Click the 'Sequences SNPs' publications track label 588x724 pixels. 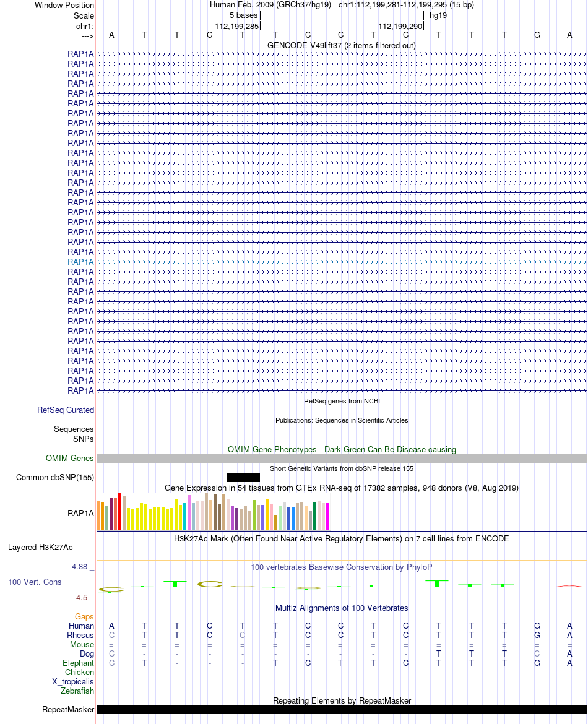point(74,434)
